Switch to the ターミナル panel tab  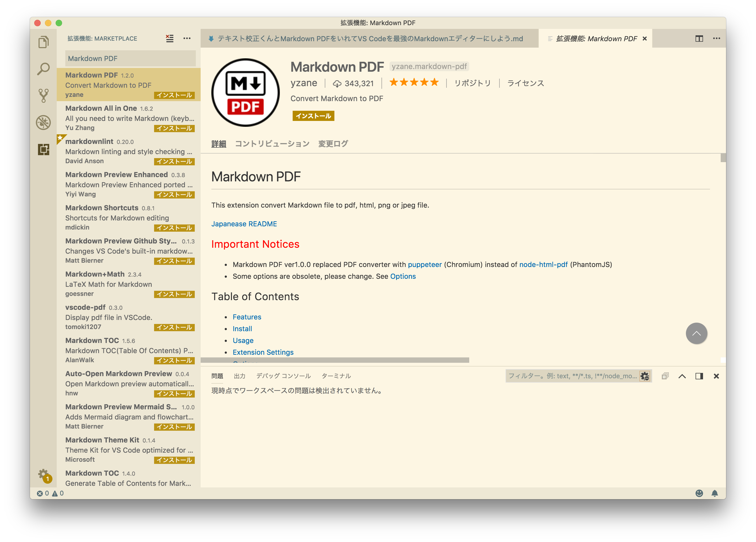[x=336, y=376]
